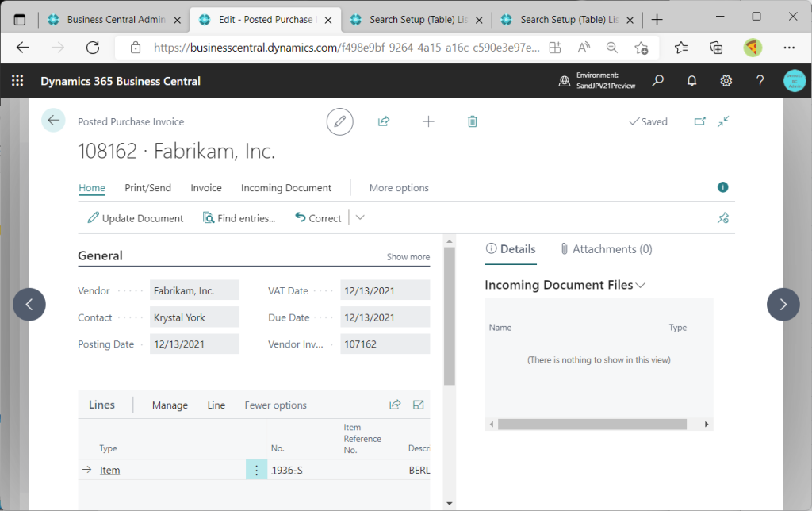The height and width of the screenshot is (511, 812).
Task: Open the Business Central settings gear
Action: point(726,81)
